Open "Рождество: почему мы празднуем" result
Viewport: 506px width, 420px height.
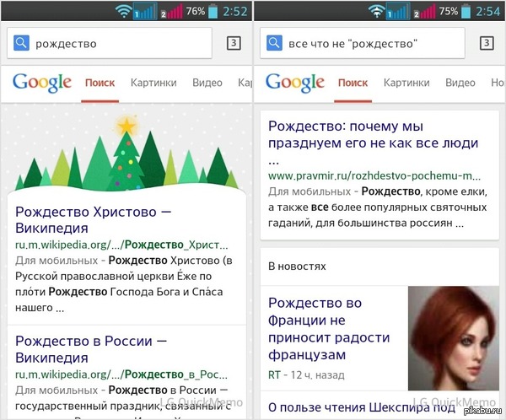pyautogui.click(x=373, y=143)
